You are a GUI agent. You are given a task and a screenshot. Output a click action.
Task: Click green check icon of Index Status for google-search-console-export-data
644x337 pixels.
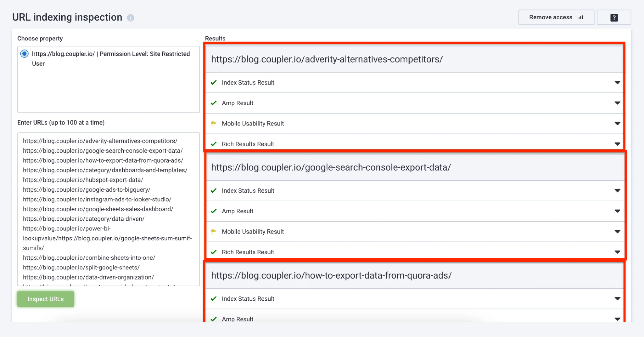pos(213,190)
